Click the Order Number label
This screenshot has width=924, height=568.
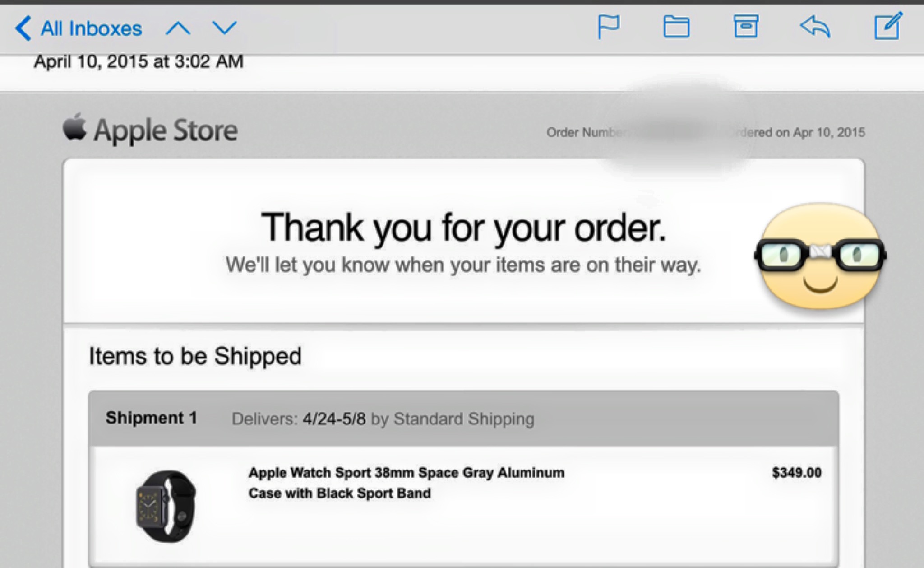coord(586,132)
